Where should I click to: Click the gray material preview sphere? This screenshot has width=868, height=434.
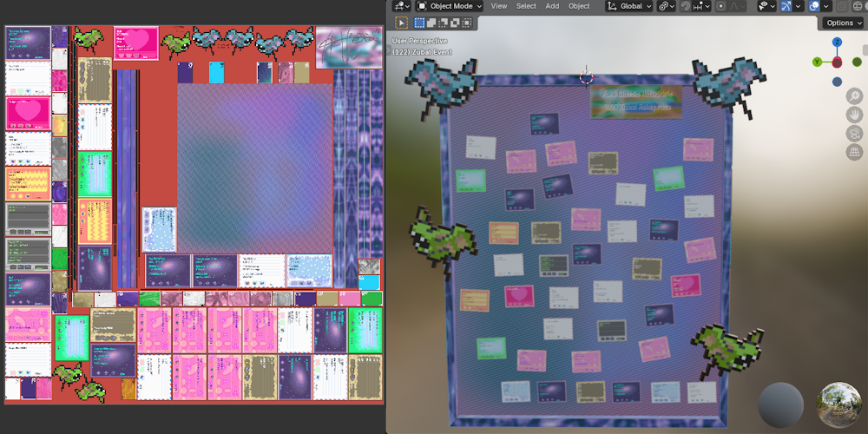click(780, 404)
